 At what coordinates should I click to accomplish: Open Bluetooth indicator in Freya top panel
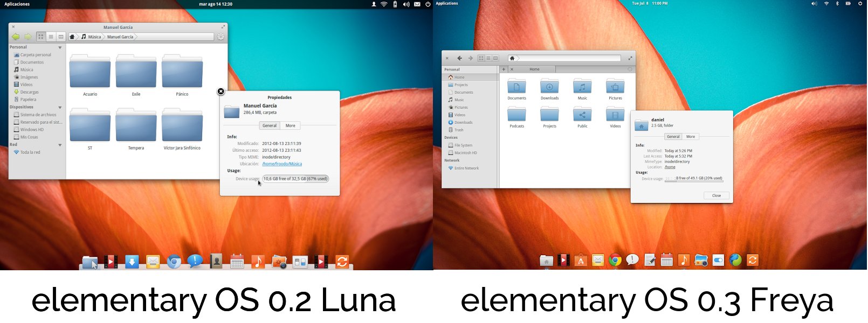point(837,4)
